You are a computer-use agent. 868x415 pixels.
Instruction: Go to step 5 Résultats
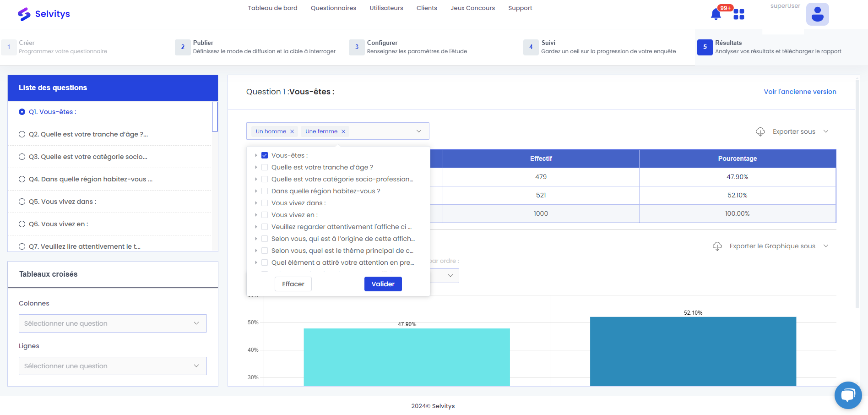pos(770,47)
